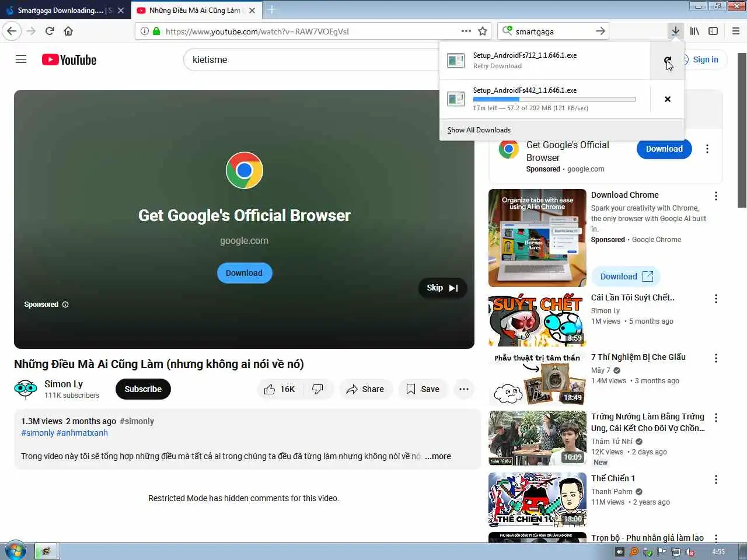Viewport: 747px width, 560px height.
Task: Share the video
Action: click(365, 389)
